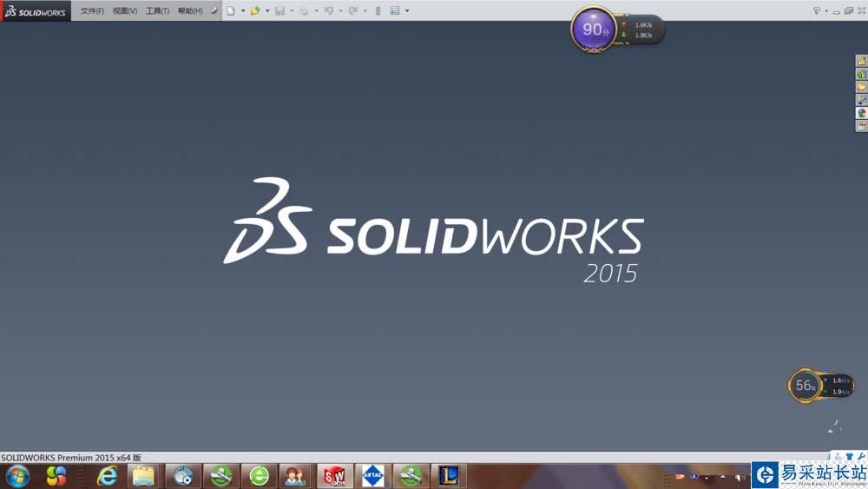Image resolution: width=868 pixels, height=489 pixels.
Task: Expand the Undo history dropdown arrow
Action: (x=340, y=10)
